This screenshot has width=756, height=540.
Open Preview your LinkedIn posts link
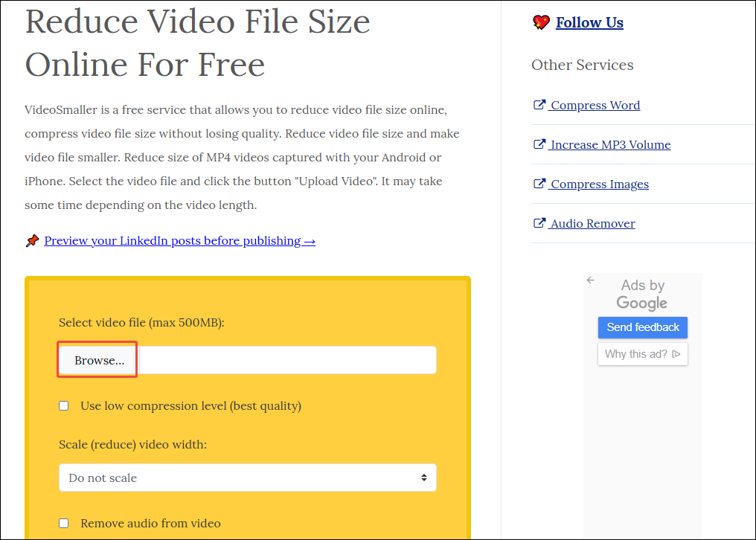click(180, 240)
